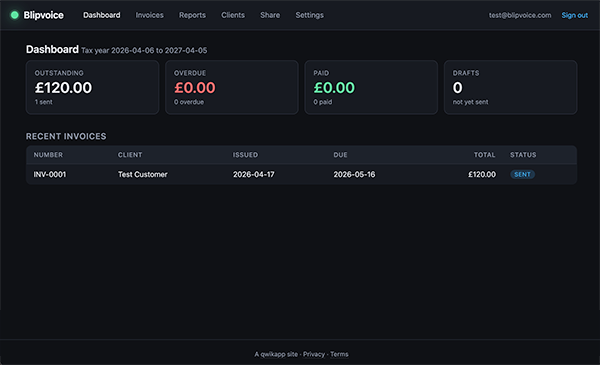
Task: Click the Number column header
Action: coord(48,155)
